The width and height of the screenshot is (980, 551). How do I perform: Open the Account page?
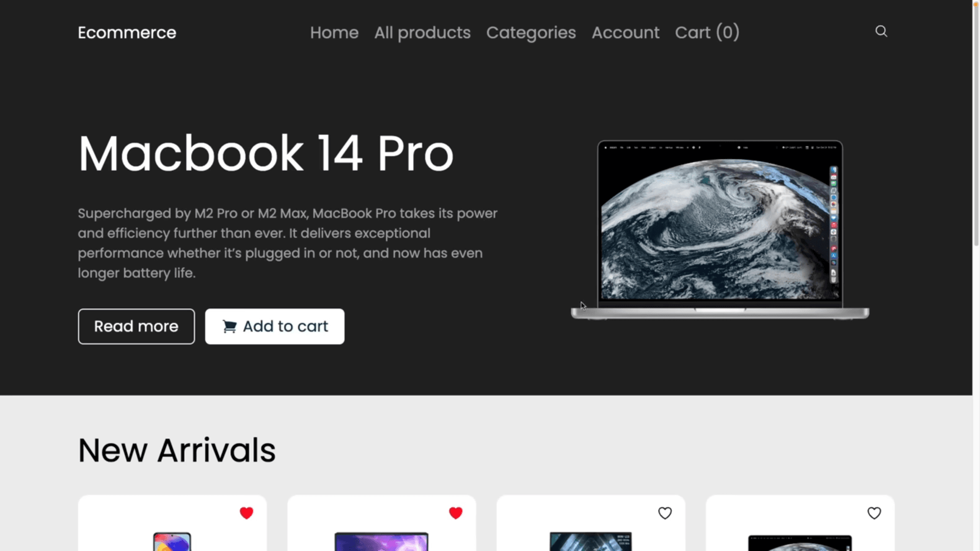(x=625, y=33)
